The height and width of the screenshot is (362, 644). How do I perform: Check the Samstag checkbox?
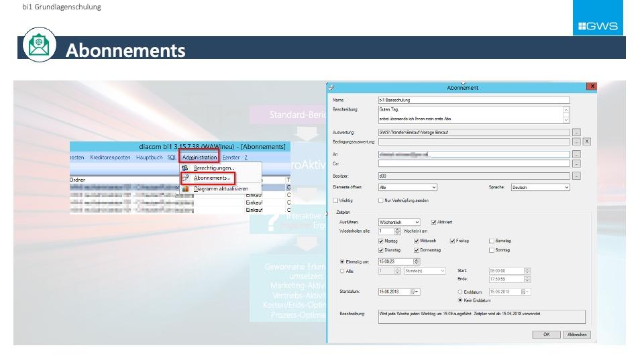(x=492, y=241)
